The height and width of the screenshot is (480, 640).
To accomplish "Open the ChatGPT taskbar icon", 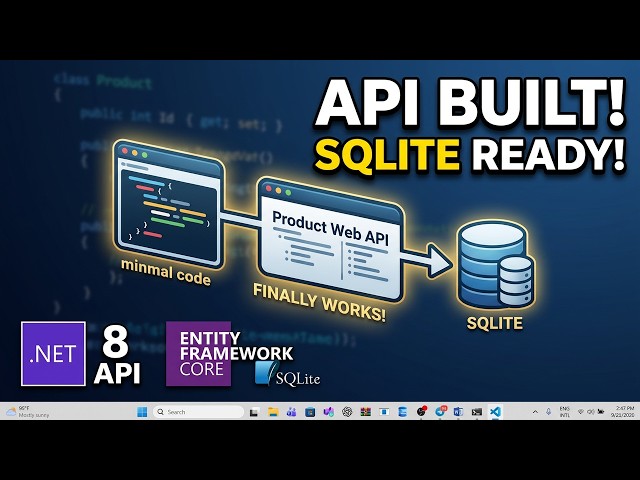I will click(347, 412).
